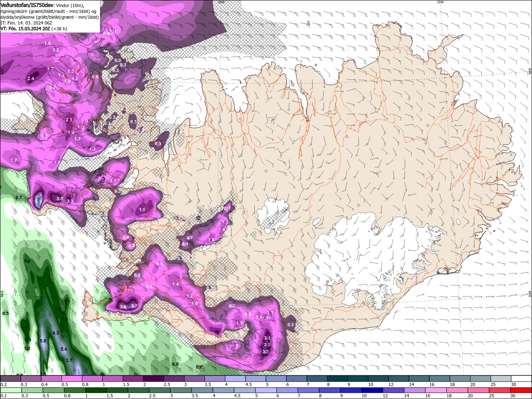Screen dimensions: 532x399
Task: Select the first snow swatch labeled 0.2
Action: (10, 379)
